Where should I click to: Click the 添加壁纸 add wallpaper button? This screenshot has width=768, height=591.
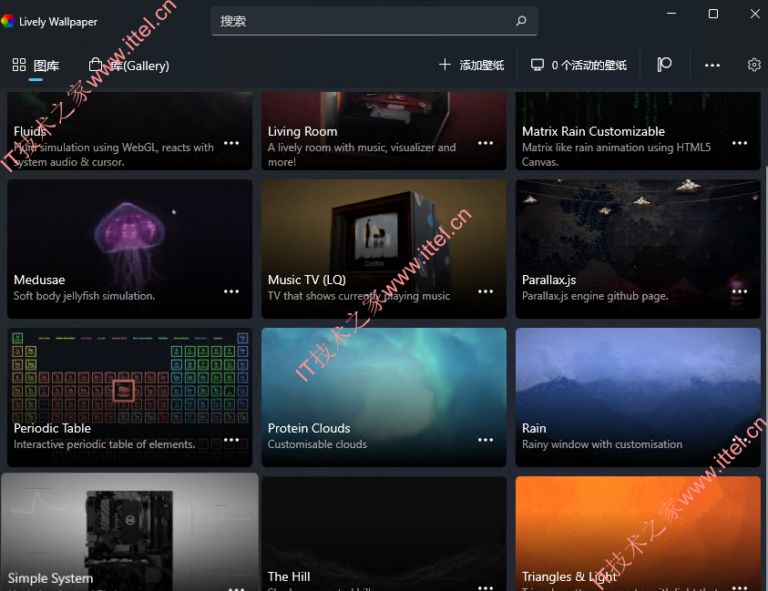coord(471,65)
